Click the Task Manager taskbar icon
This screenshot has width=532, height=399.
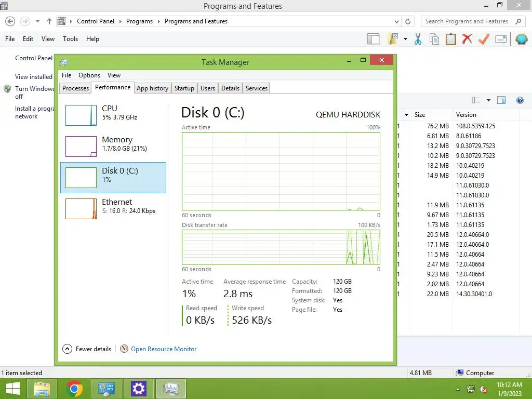click(170, 389)
